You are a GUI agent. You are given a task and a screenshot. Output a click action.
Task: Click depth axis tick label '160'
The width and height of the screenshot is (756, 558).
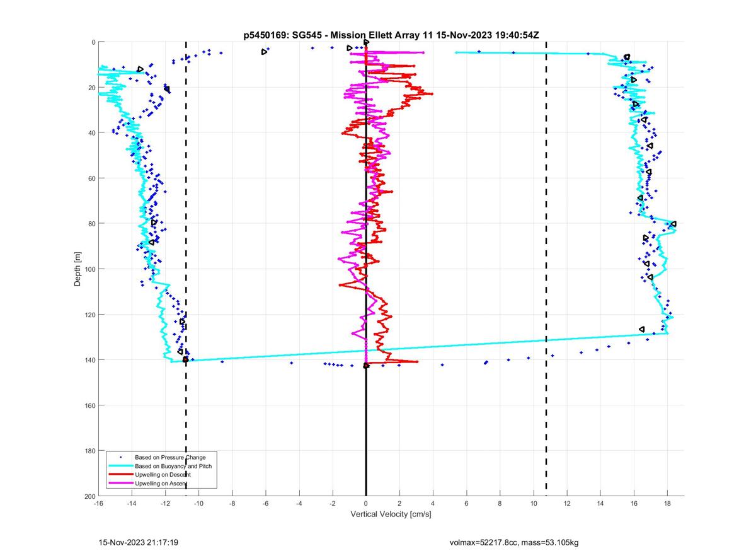pos(89,405)
